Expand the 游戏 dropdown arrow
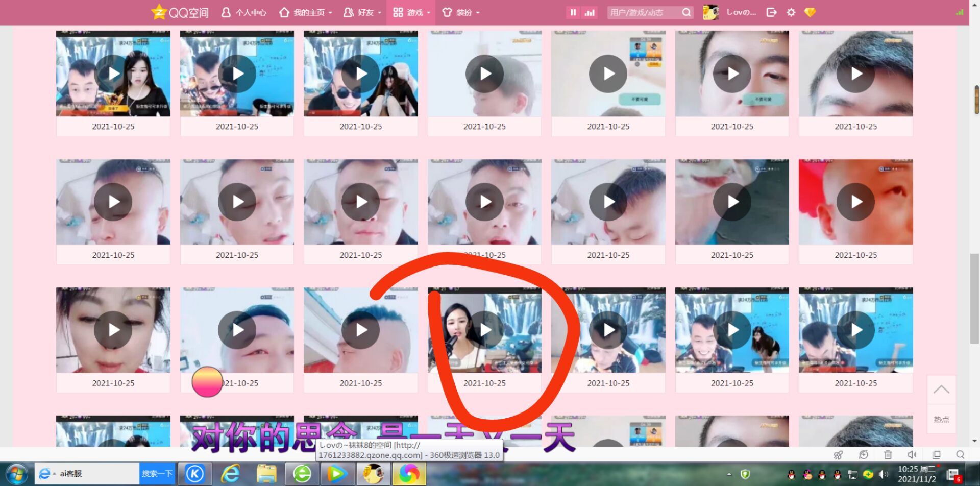980x486 pixels. (x=429, y=13)
